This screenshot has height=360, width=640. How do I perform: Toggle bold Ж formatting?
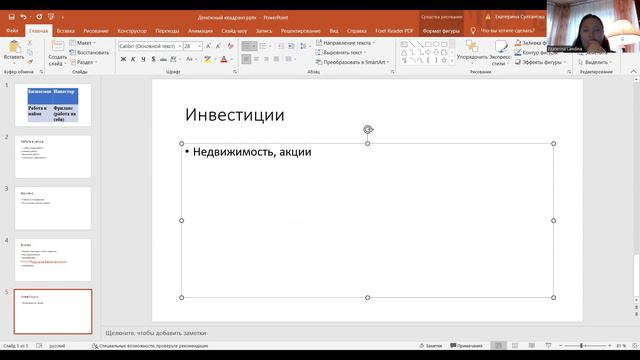coord(123,59)
